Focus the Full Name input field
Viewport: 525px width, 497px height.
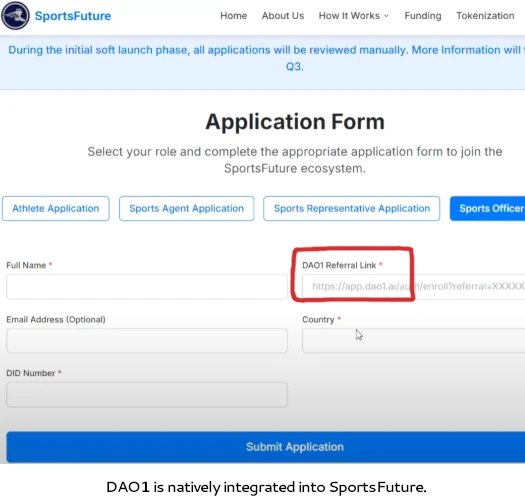point(147,287)
